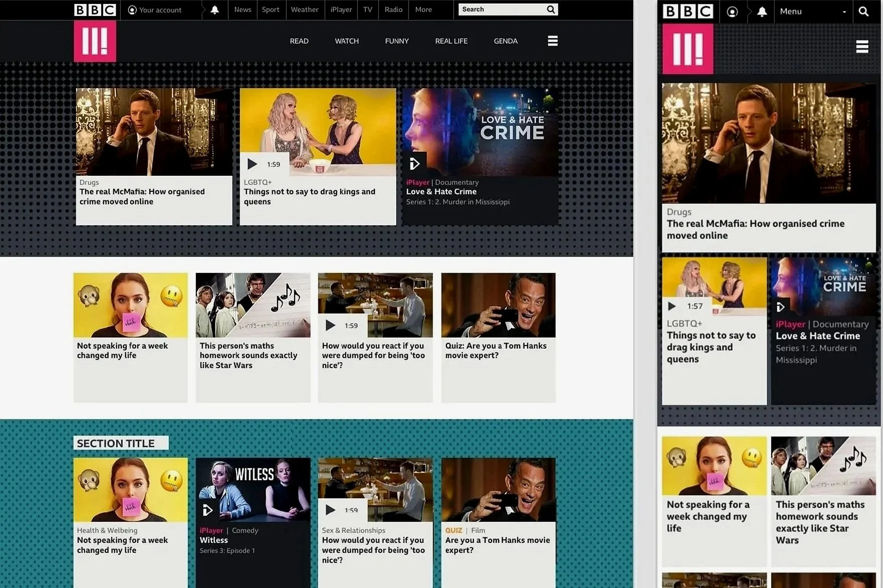The height and width of the screenshot is (588, 883).
Task: Click the search magnifier in desktop search box
Action: click(x=551, y=10)
